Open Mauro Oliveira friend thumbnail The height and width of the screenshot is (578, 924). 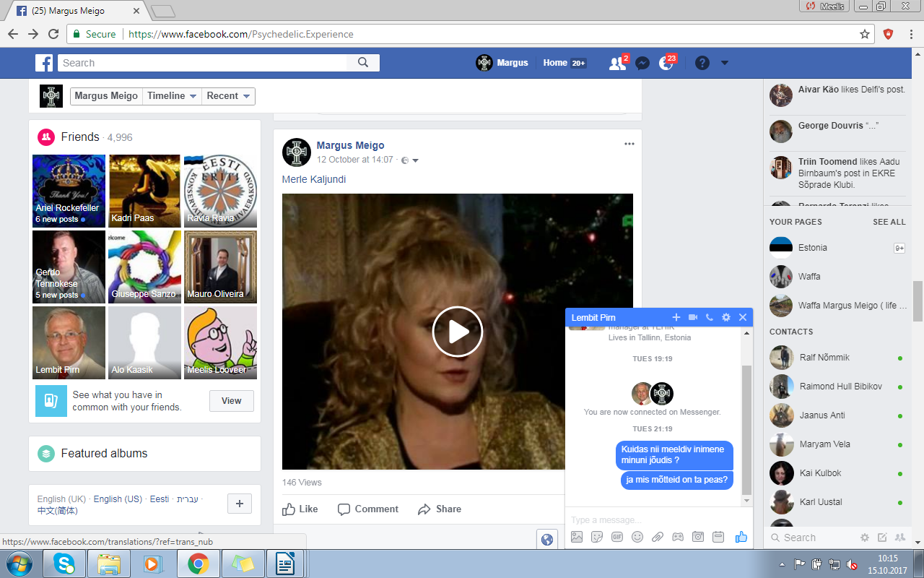pos(220,267)
